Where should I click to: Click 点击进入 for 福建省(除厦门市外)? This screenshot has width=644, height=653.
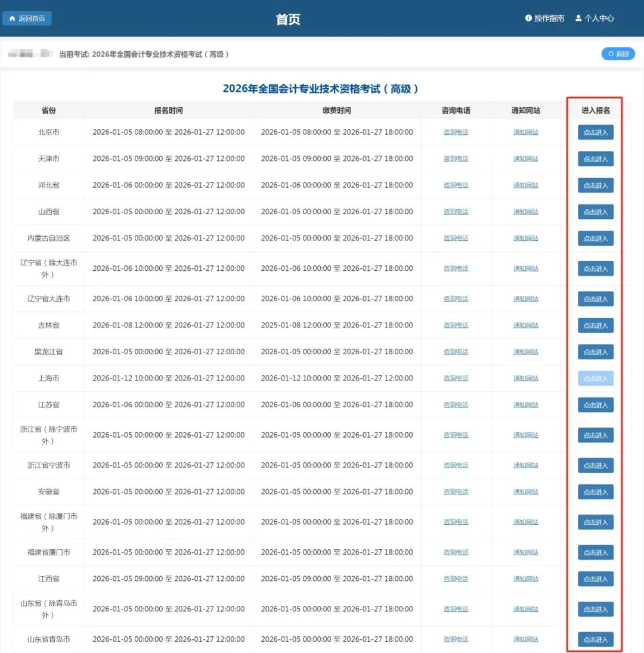coord(595,522)
